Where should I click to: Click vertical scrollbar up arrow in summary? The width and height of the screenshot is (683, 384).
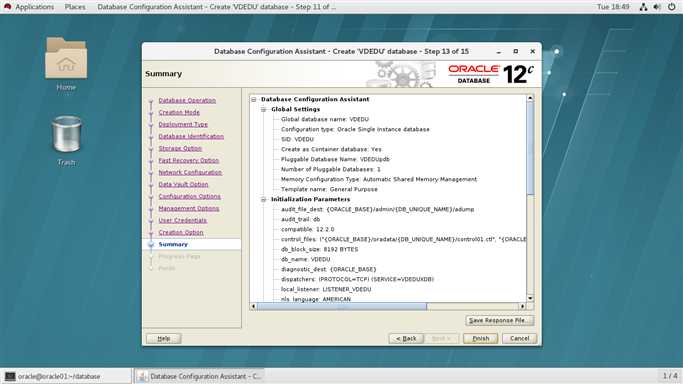530,98
